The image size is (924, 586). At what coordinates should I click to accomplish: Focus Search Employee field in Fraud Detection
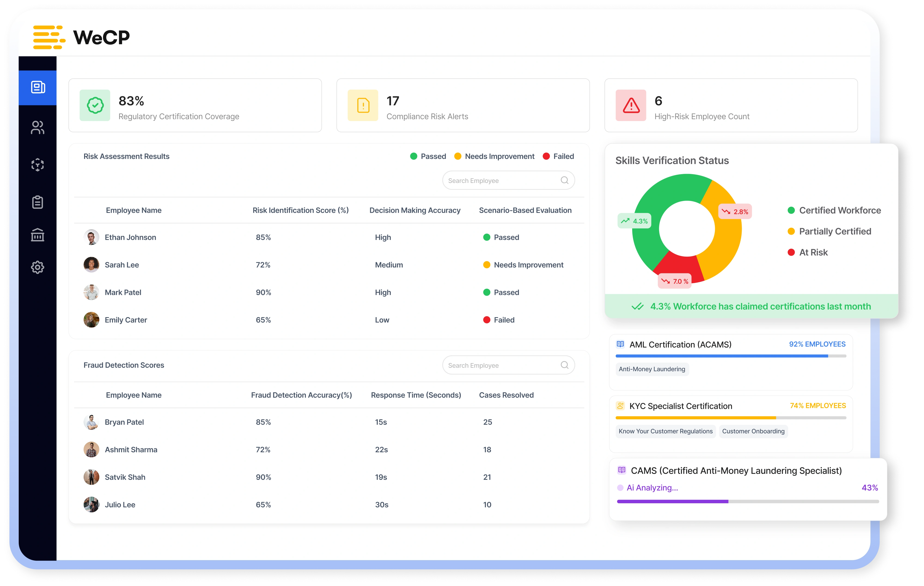(x=508, y=365)
